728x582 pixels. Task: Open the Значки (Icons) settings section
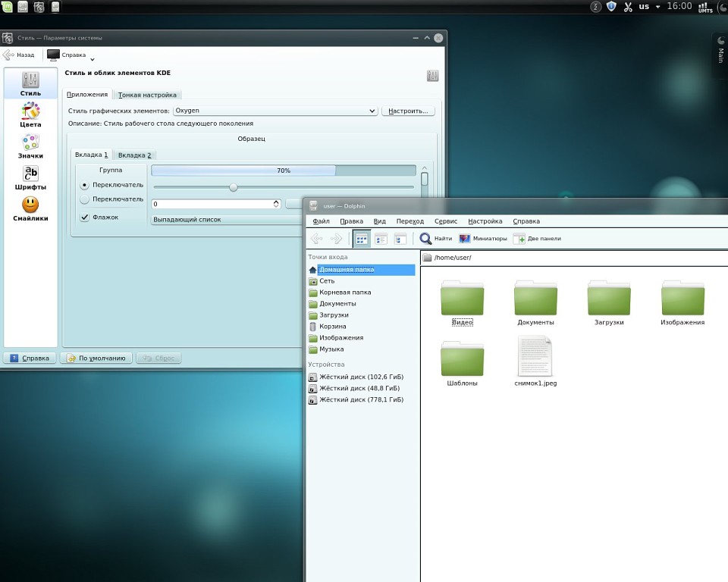tap(30, 145)
